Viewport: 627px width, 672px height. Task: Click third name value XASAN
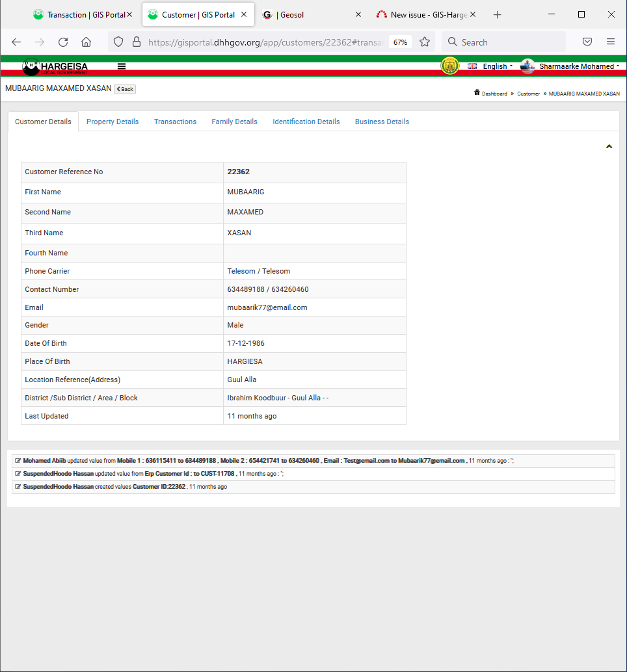point(239,233)
